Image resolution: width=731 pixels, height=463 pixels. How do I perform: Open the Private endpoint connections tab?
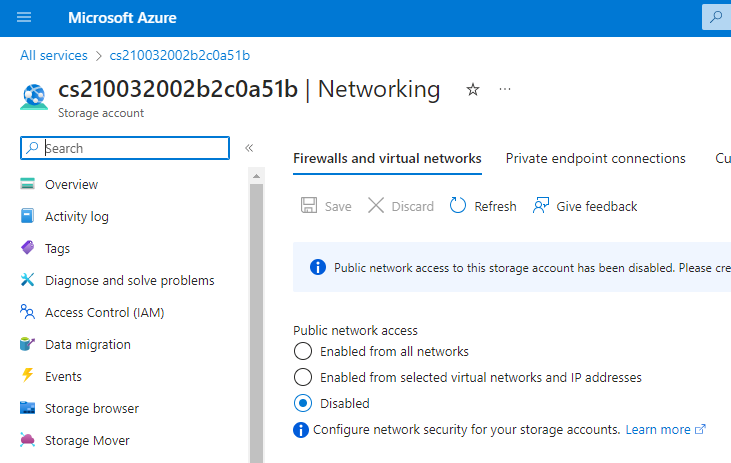(595, 159)
